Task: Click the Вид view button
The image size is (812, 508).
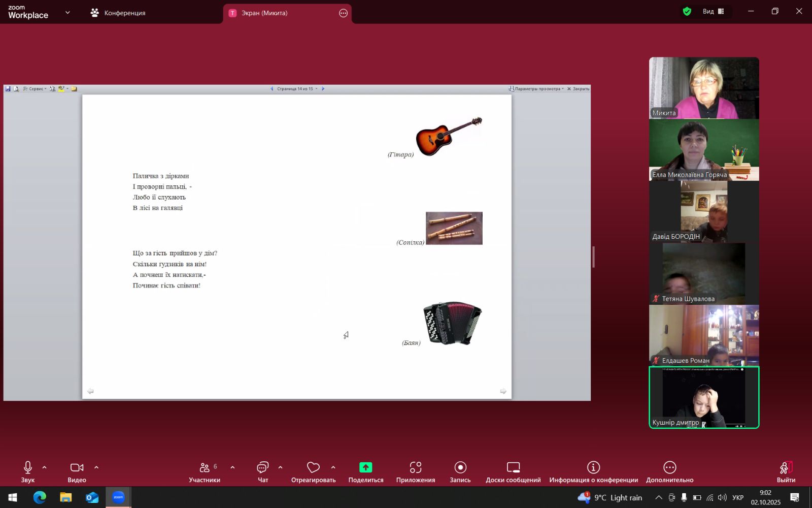Action: click(713, 12)
